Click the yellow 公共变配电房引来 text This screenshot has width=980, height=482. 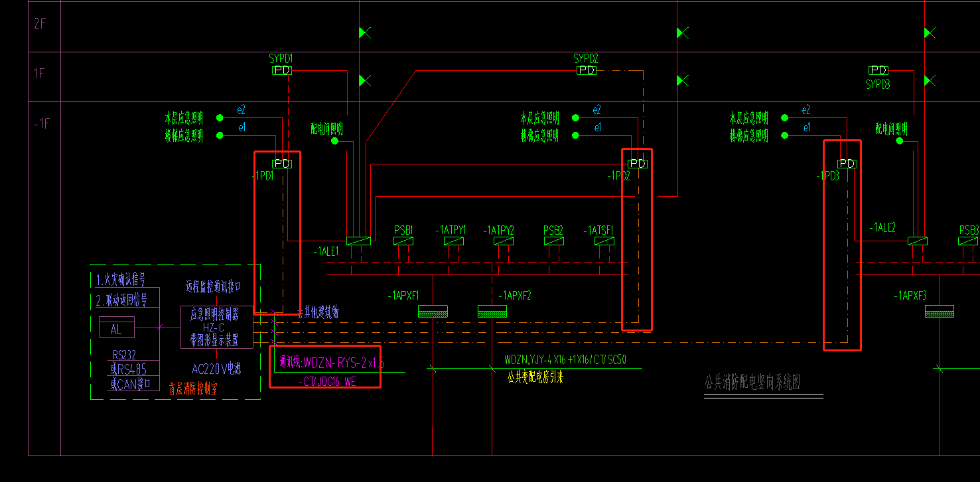point(535,377)
